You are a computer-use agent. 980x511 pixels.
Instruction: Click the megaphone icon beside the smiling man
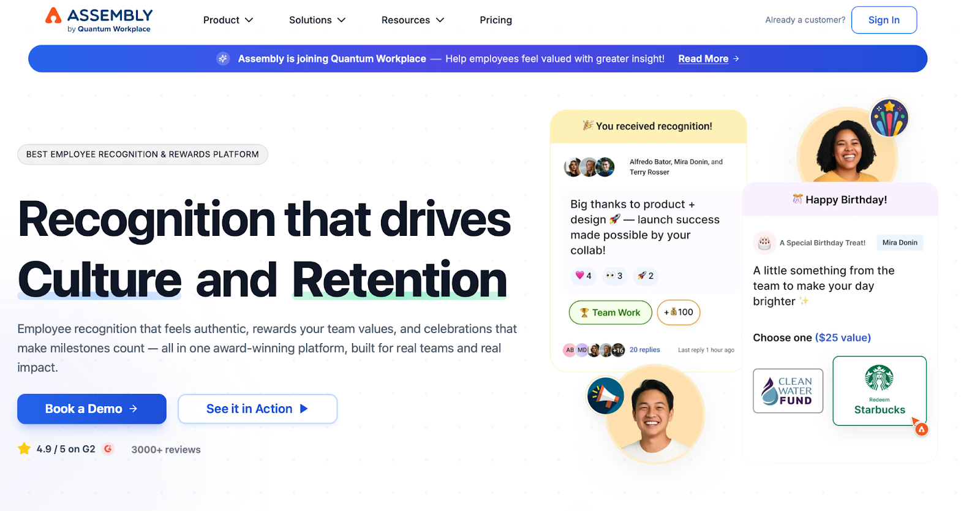[x=605, y=396]
